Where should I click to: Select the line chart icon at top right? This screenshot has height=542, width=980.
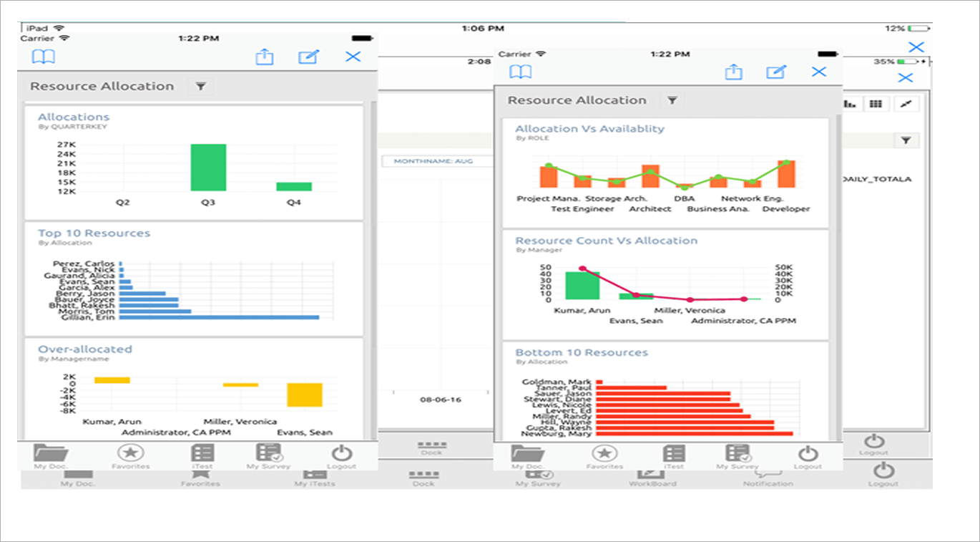pyautogui.click(x=906, y=103)
